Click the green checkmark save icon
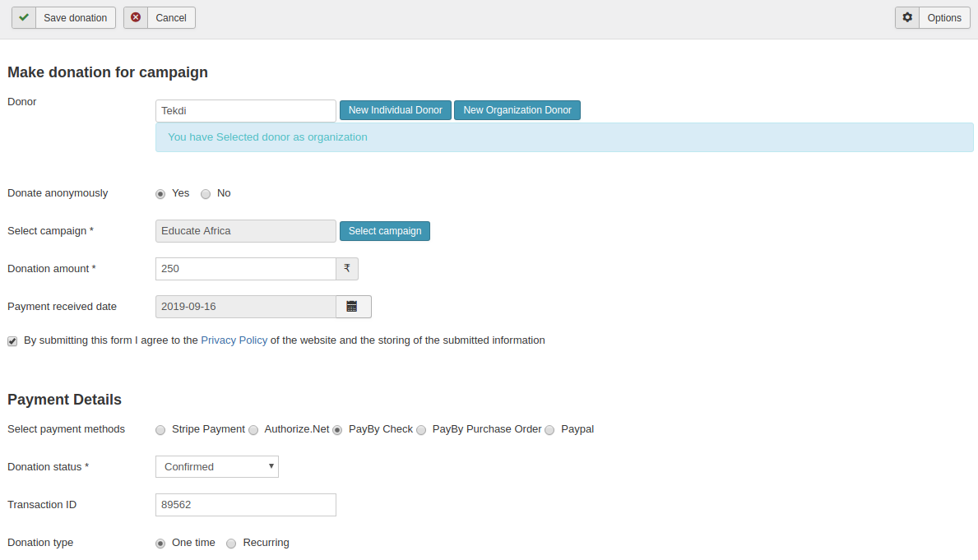 [x=24, y=17]
